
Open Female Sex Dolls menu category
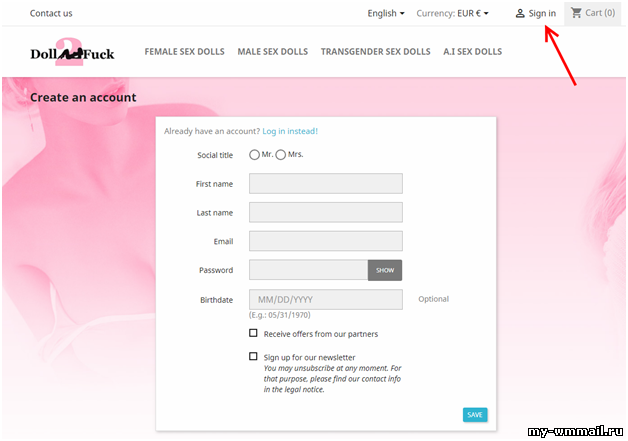click(x=184, y=52)
